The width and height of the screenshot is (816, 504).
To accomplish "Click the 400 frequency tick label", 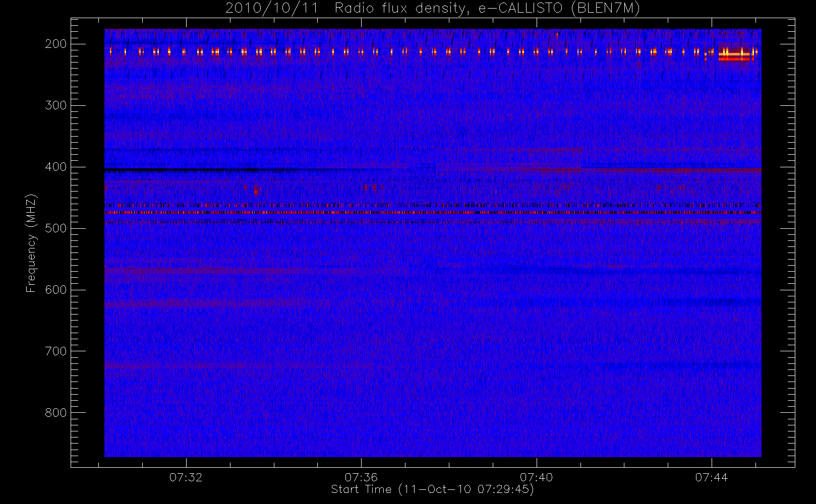I will coord(55,167).
